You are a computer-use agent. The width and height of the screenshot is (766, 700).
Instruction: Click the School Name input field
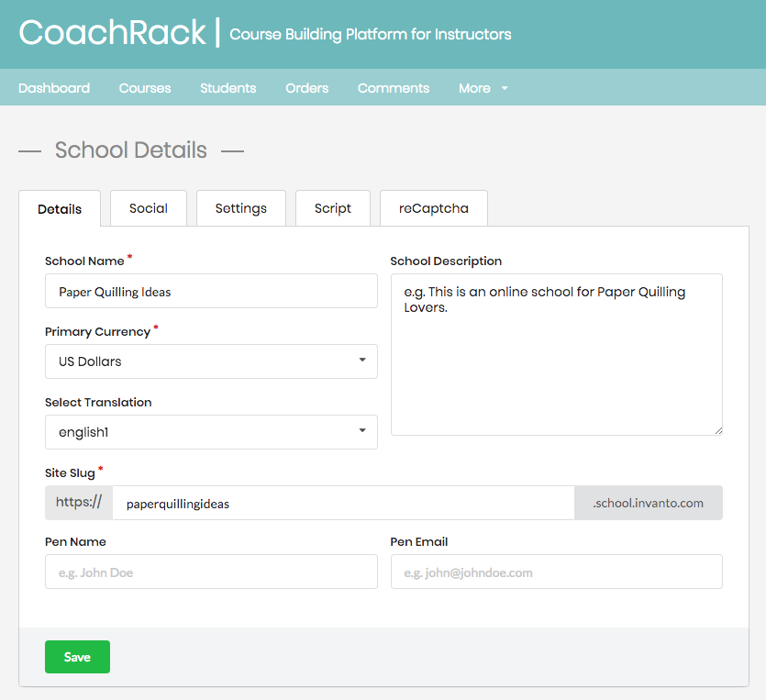click(x=211, y=291)
